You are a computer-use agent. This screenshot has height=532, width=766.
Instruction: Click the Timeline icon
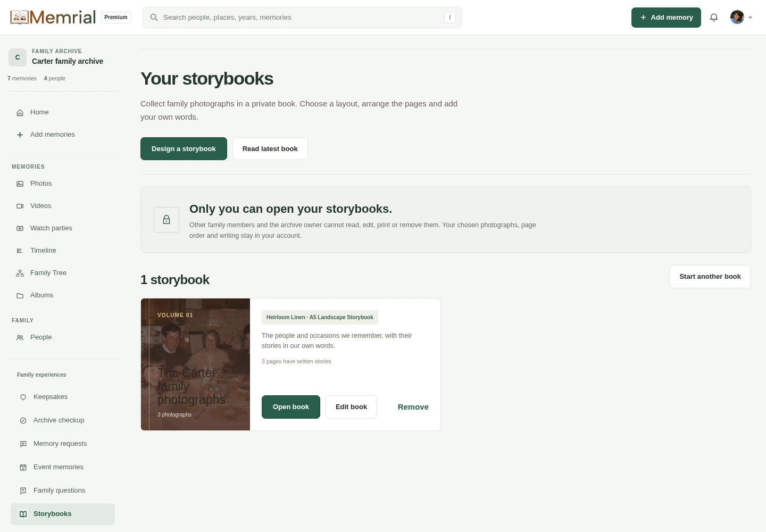pos(20,251)
